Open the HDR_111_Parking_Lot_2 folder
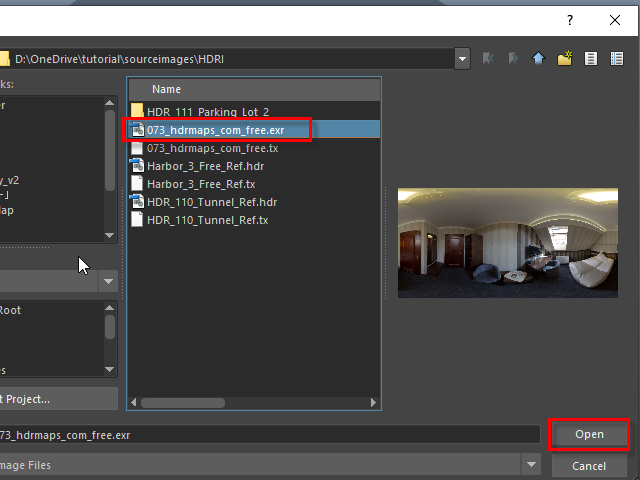Viewport: 640px width, 480px height. point(207,111)
